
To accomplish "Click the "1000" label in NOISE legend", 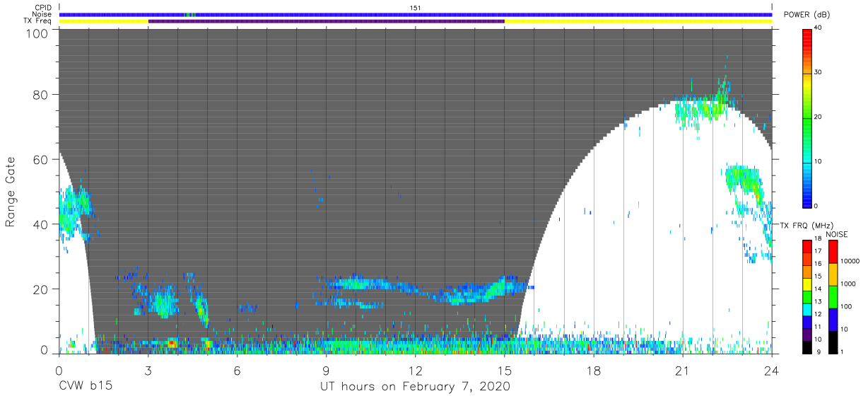I will [x=848, y=283].
